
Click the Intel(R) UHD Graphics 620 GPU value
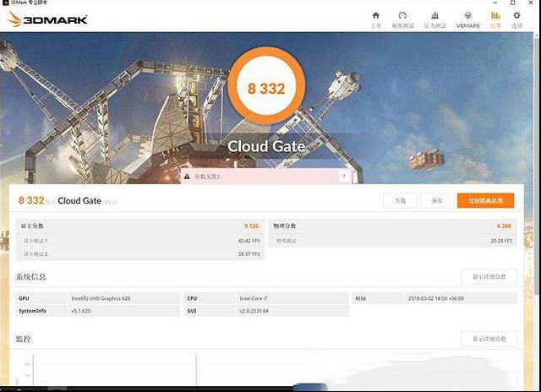point(101,298)
